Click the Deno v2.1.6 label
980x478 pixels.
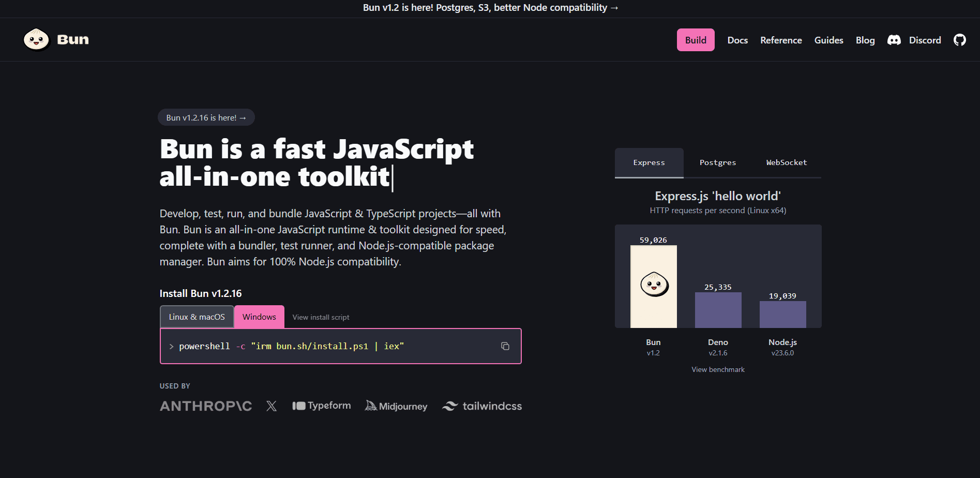[718, 347]
